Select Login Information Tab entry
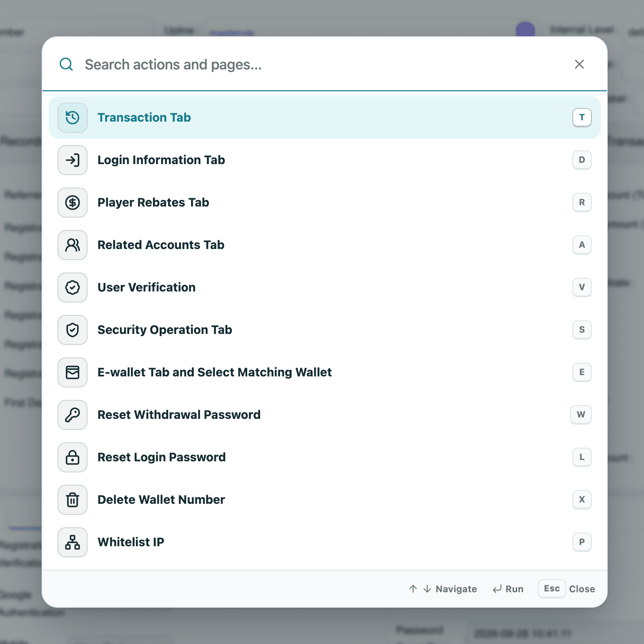The image size is (644, 644). click(x=325, y=160)
